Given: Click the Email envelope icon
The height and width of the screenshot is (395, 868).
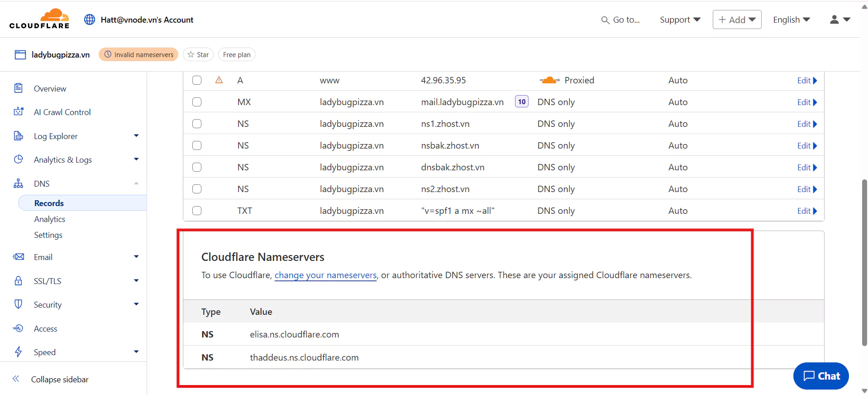Looking at the screenshot, I should pyautogui.click(x=19, y=257).
